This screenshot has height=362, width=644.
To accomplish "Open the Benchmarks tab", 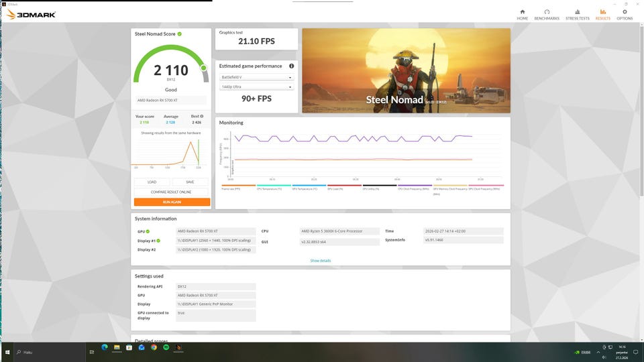I will point(547,15).
